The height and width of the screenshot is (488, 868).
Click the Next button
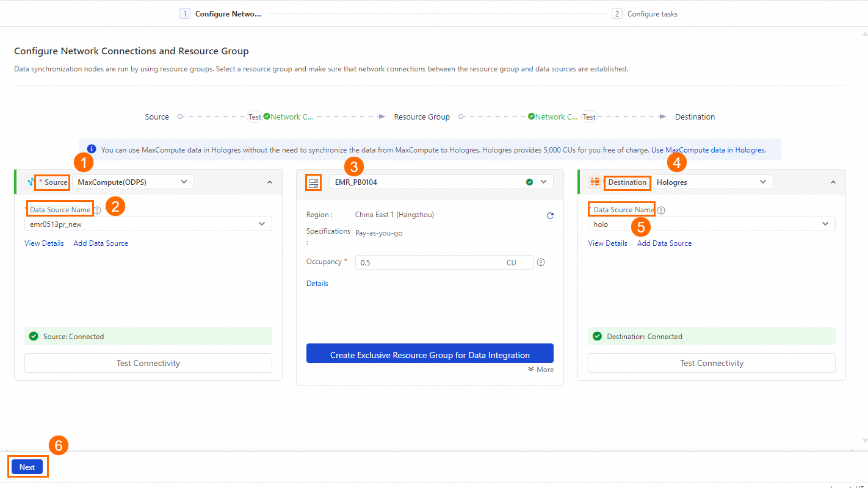tap(27, 467)
